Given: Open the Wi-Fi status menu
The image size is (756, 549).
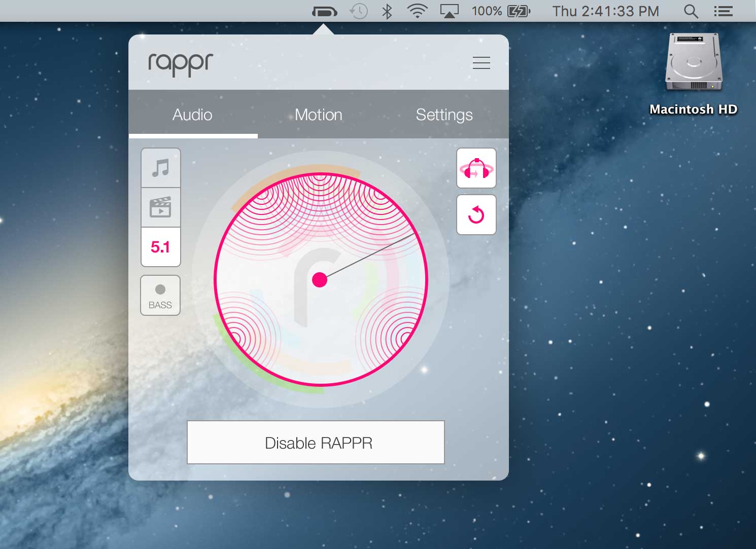Looking at the screenshot, I should [x=417, y=11].
